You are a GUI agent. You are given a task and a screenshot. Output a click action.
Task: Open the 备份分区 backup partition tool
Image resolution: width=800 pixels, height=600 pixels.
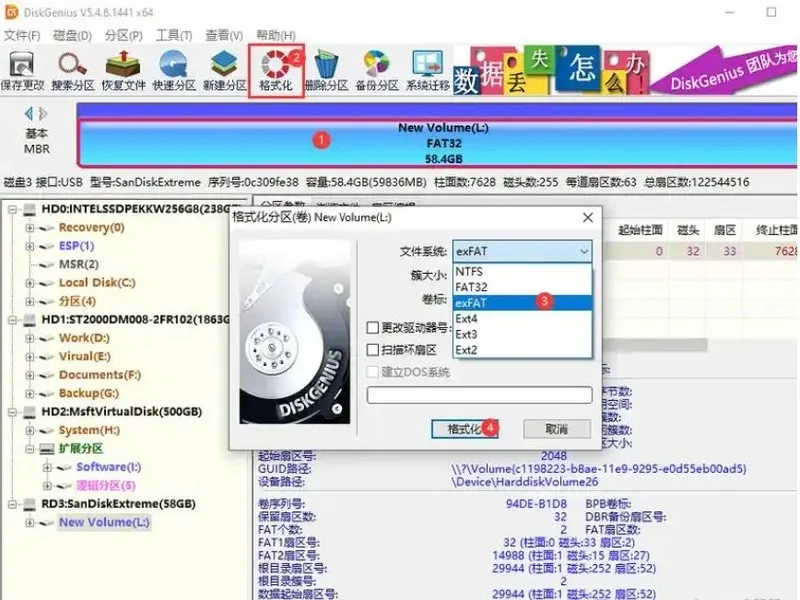(x=377, y=68)
